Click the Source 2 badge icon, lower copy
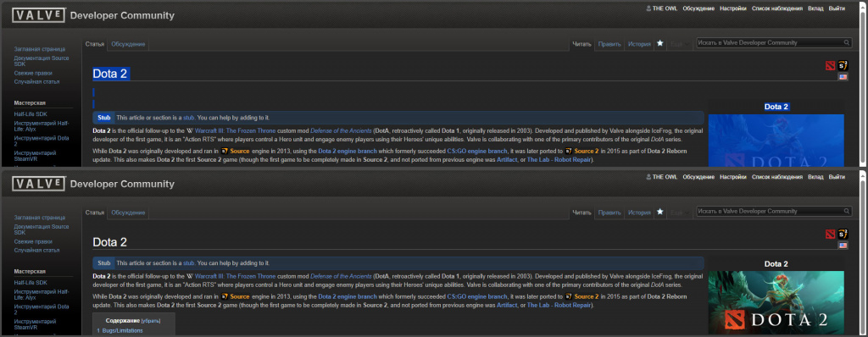This screenshot has width=868, height=337. 843,234
